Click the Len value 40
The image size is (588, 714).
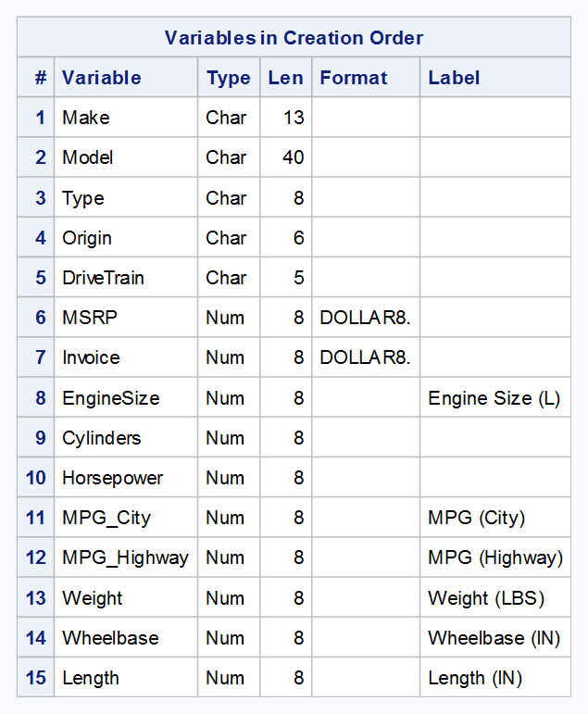click(x=293, y=157)
